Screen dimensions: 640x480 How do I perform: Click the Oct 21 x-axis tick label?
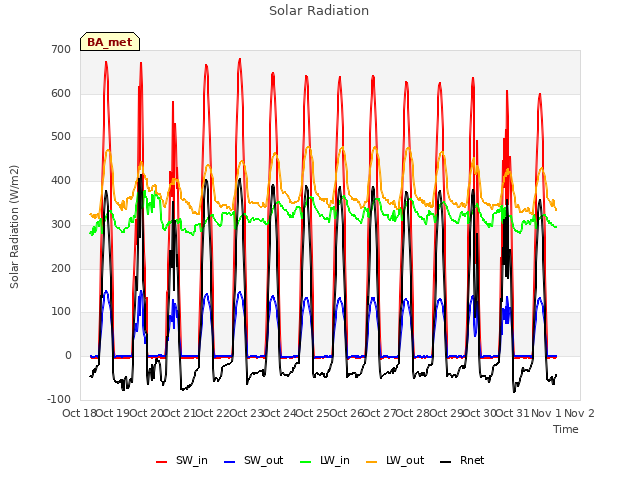(180, 413)
